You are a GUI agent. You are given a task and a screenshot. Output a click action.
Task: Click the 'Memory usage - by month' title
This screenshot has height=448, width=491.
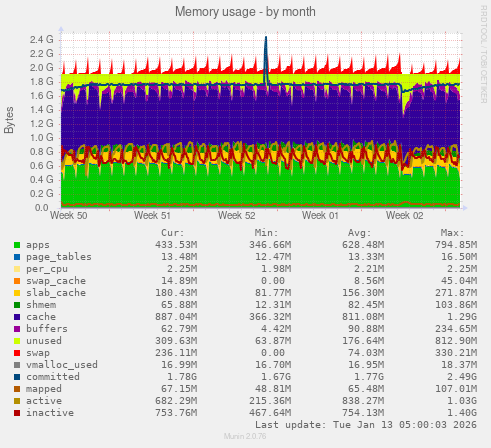[x=245, y=12]
